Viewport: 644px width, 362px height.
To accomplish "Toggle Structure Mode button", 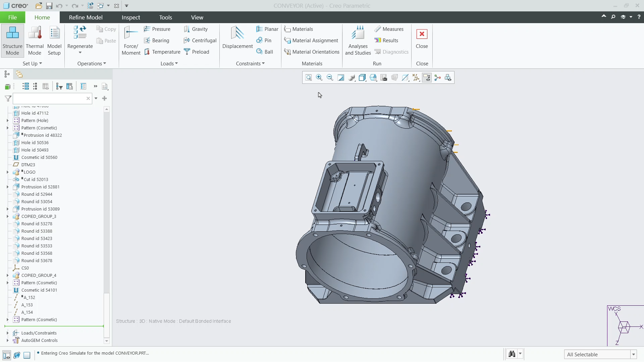I will click(x=12, y=41).
